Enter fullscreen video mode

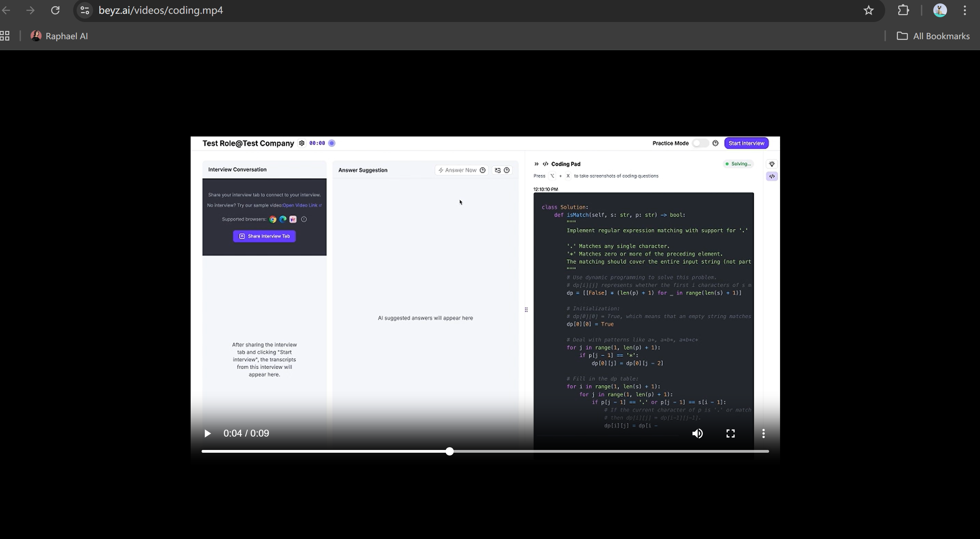pyautogui.click(x=730, y=433)
